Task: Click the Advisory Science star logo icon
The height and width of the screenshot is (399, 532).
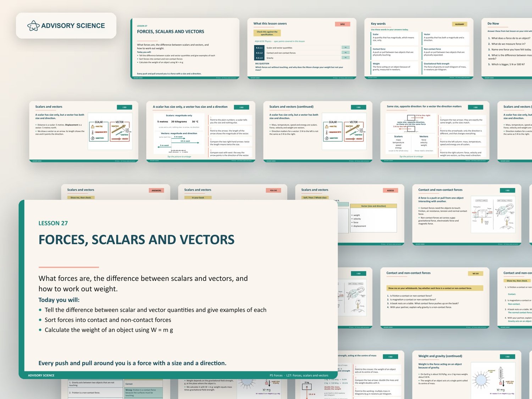Action: pos(33,26)
